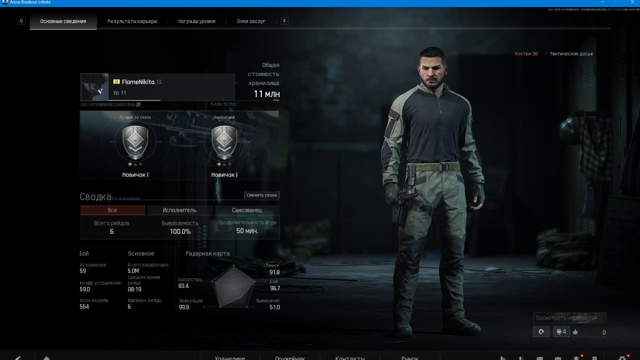Click the Урон за рейд 564 value

84,307
